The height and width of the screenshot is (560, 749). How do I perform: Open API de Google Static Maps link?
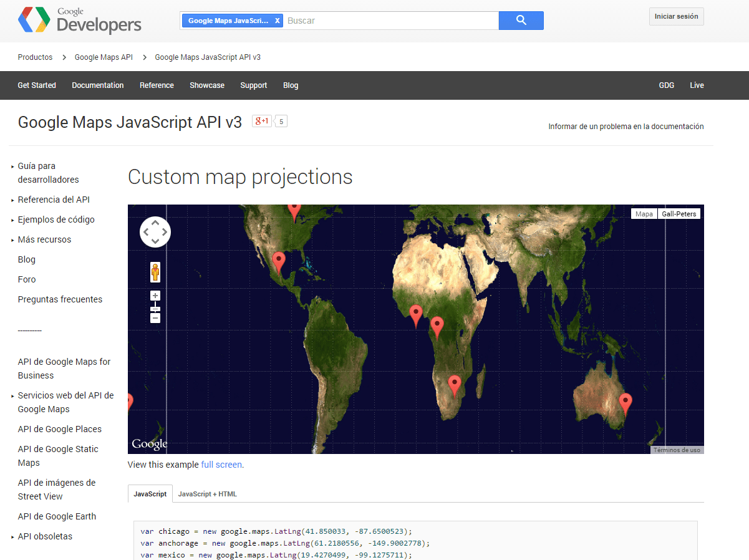[x=58, y=456]
